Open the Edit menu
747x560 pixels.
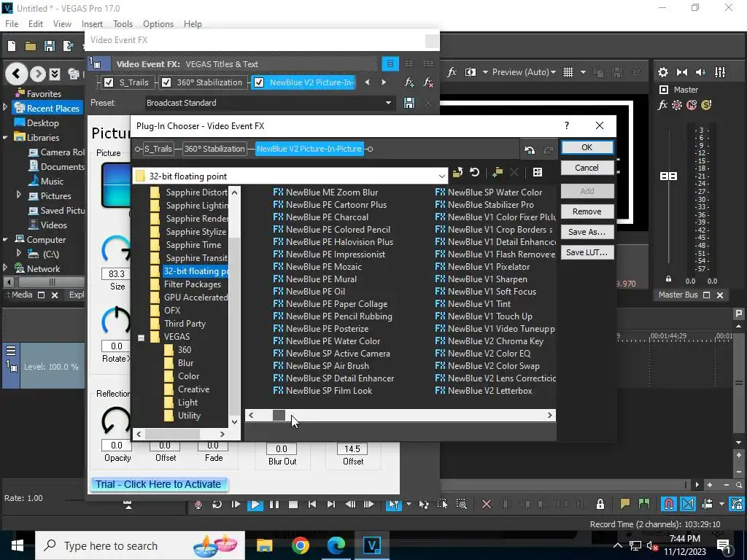[36, 24]
